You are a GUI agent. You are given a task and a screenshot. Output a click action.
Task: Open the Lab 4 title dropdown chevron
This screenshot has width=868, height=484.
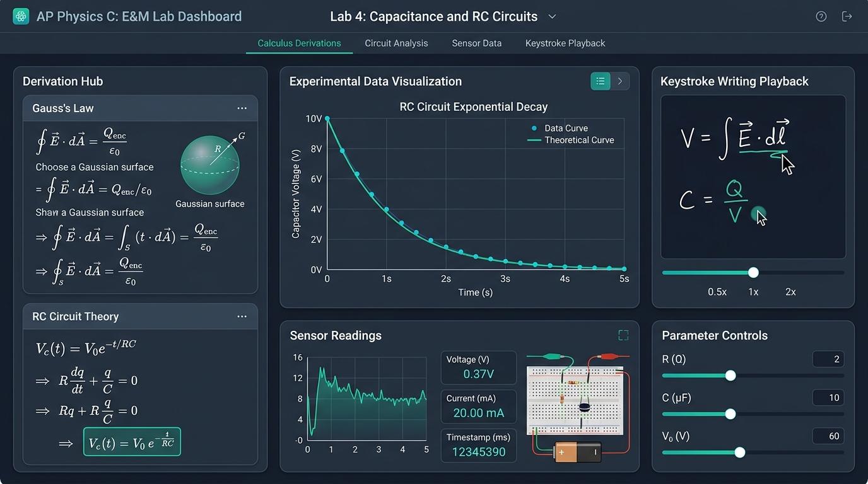[552, 16]
